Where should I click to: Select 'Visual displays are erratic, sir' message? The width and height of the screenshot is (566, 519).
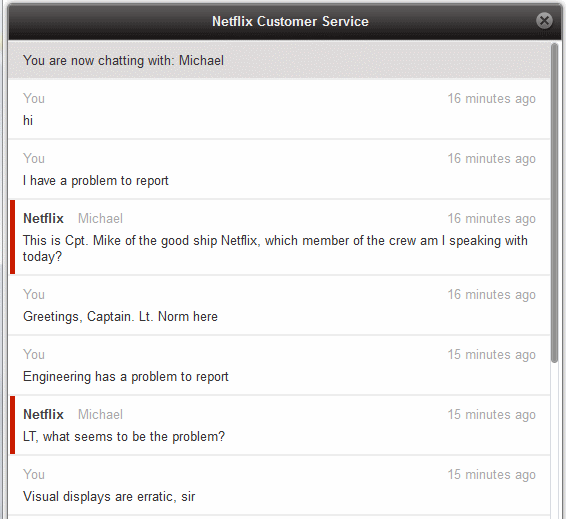[x=109, y=497]
